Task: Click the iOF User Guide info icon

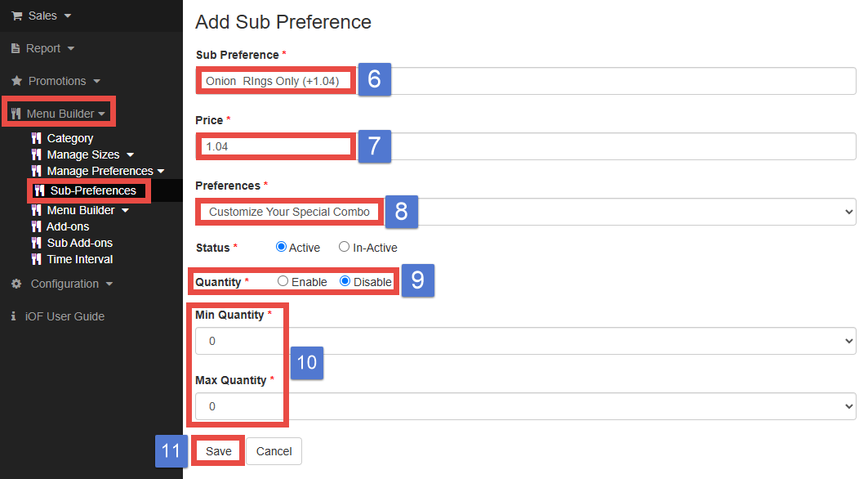Action: [x=14, y=316]
